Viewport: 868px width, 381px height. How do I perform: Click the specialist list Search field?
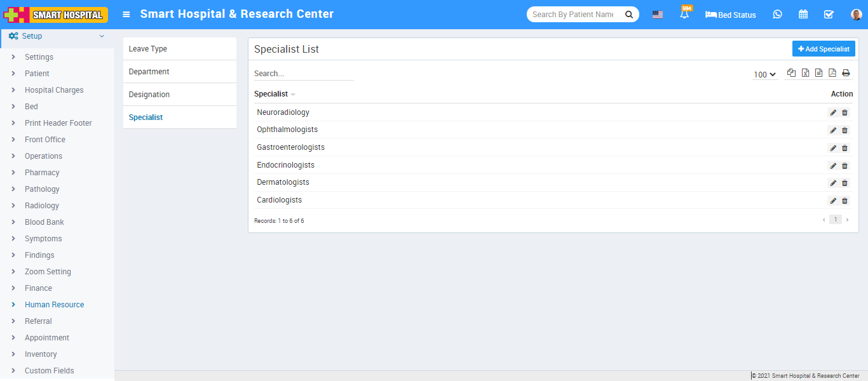click(303, 74)
